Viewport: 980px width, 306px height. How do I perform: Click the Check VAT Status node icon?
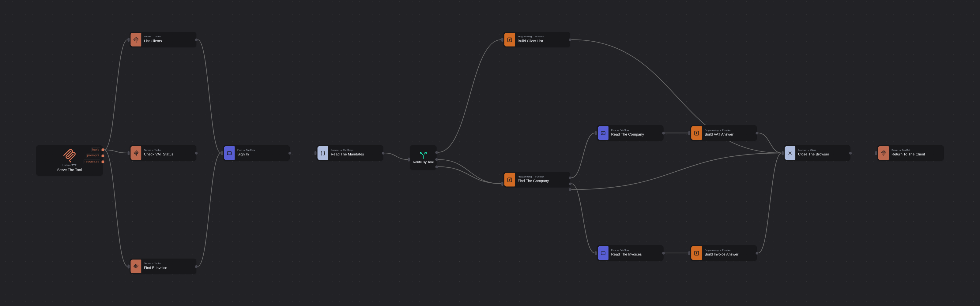(x=136, y=153)
